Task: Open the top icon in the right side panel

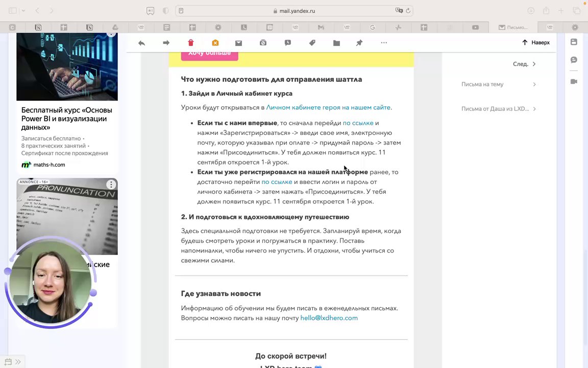Action: 574,42
